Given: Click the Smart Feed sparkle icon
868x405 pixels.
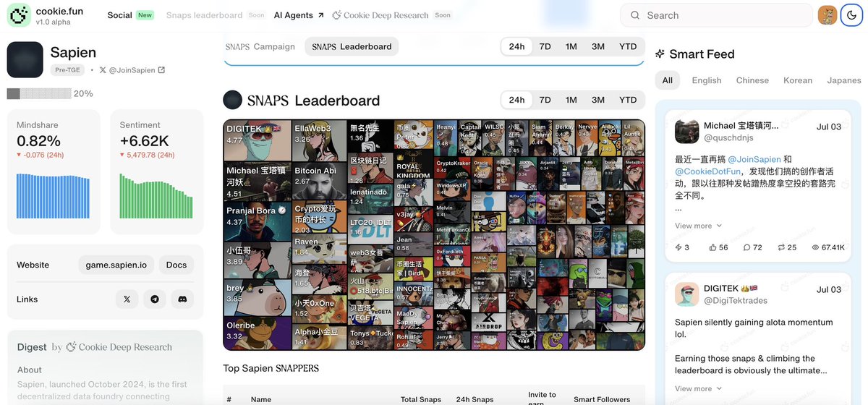Looking at the screenshot, I should pos(660,54).
